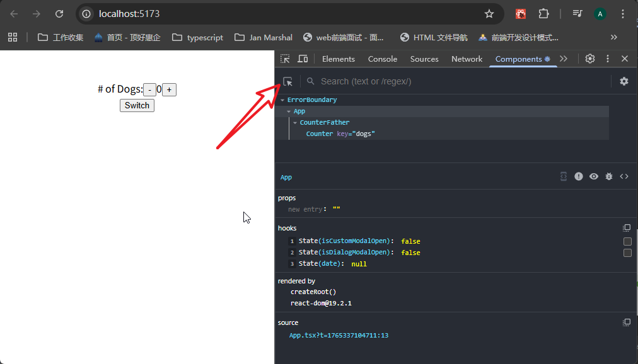
Task: Show more DevTools tabs chevron
Action: coord(564,59)
